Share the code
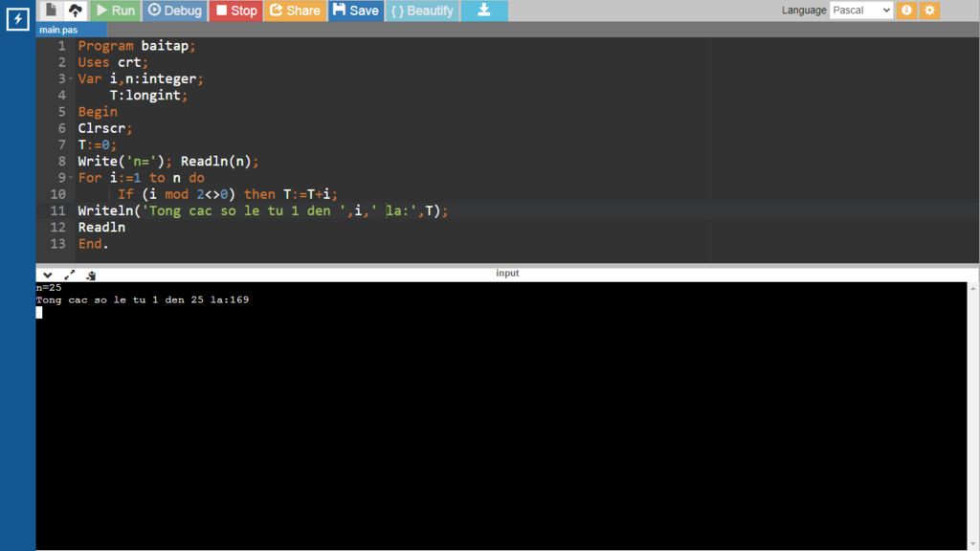 pos(295,11)
